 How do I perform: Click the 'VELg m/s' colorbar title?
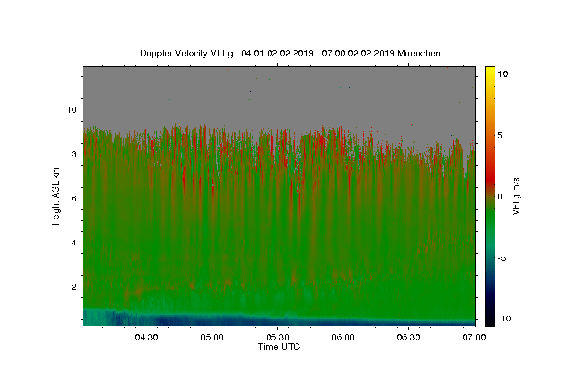[x=516, y=196]
